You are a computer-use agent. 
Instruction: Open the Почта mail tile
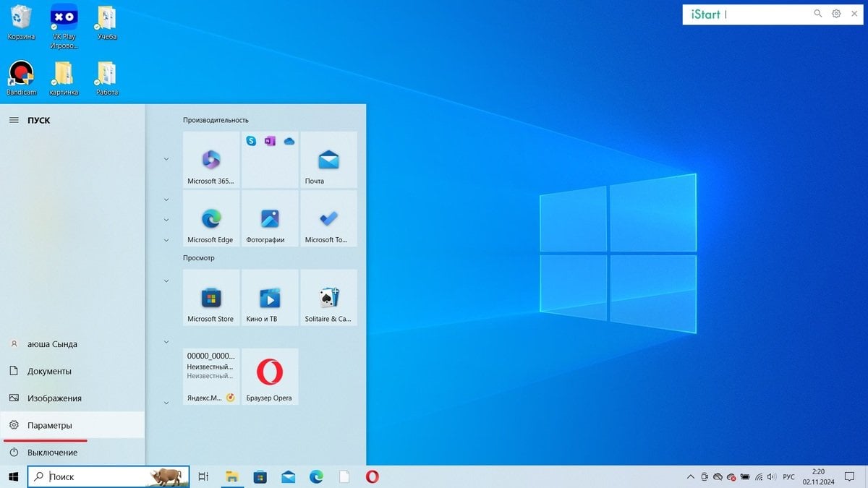[328, 160]
